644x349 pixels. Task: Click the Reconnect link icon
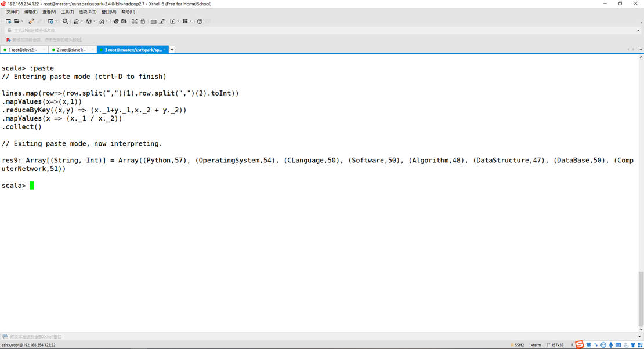[x=32, y=21]
